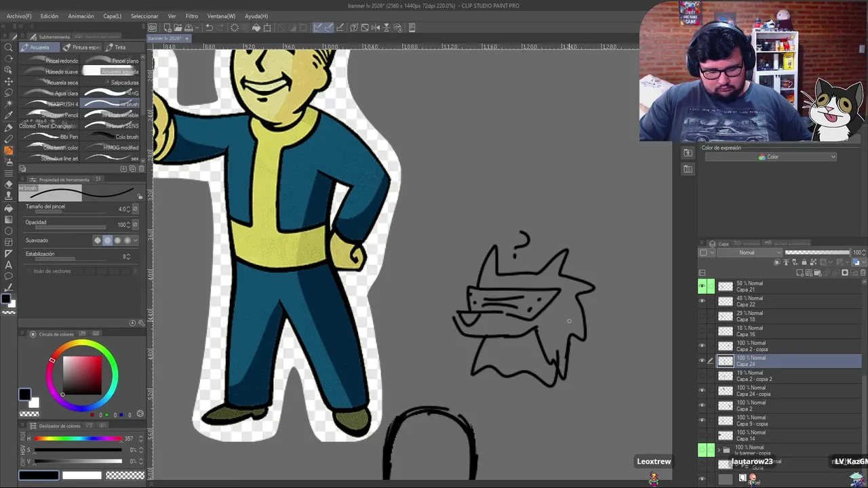This screenshot has width=868, height=488.
Task: Toggle visibility of Capa 2 - copia 2
Action: 702,376
